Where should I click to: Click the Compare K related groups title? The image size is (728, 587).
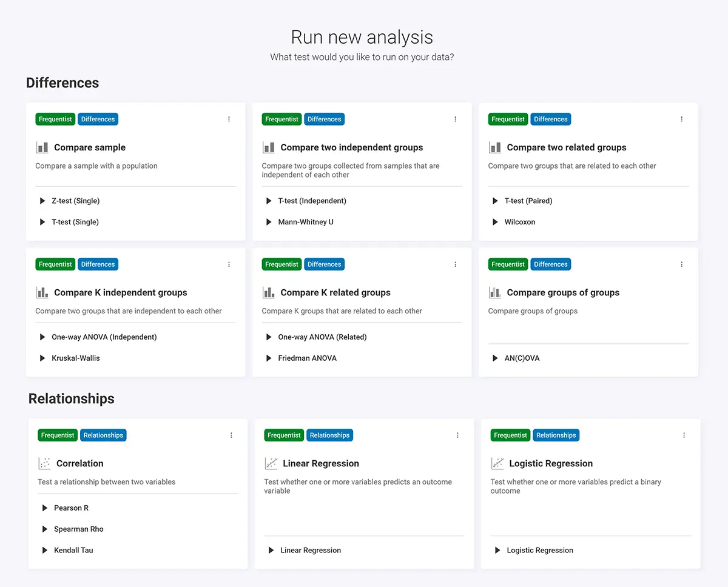click(335, 292)
